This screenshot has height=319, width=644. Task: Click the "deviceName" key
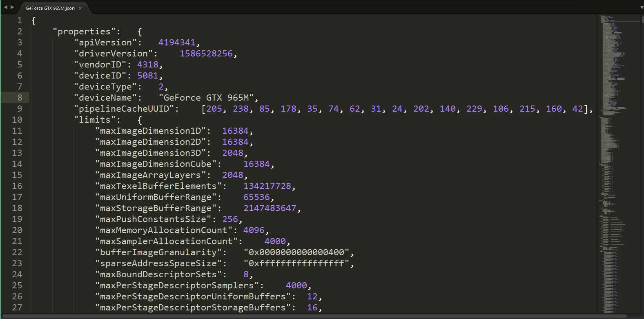105,98
